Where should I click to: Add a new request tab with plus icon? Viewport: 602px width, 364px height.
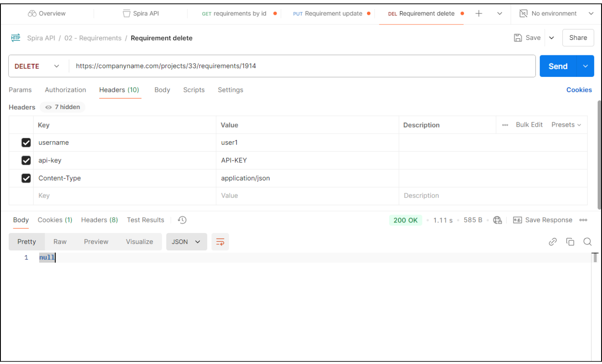pos(479,13)
